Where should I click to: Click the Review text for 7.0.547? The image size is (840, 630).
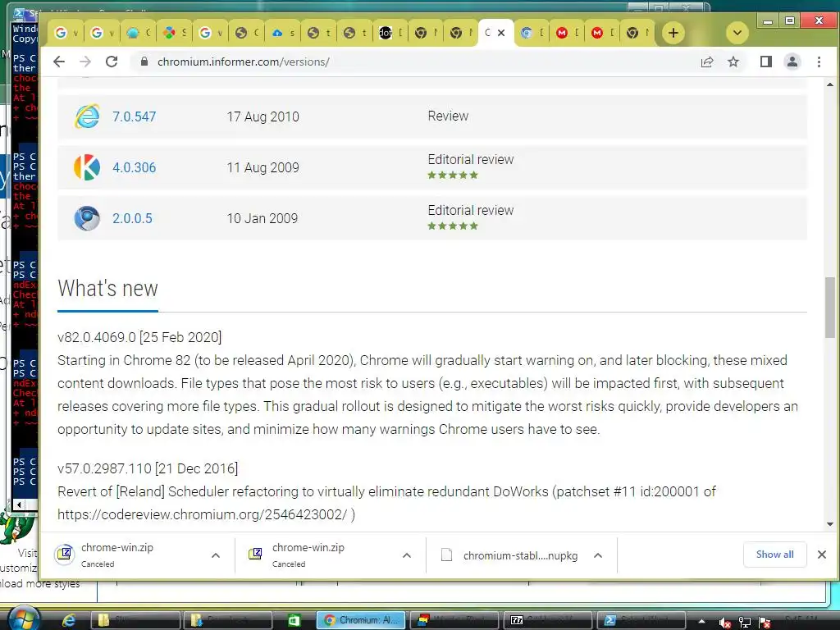coord(448,116)
